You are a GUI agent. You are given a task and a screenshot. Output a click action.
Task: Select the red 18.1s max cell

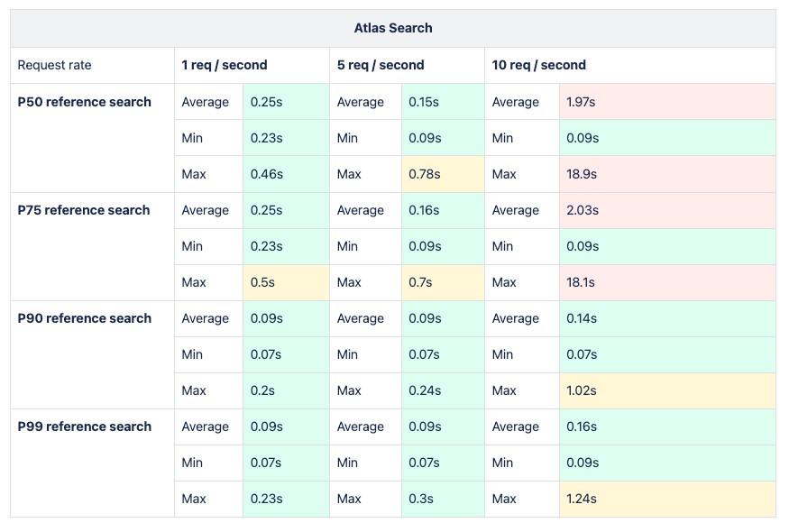point(667,282)
